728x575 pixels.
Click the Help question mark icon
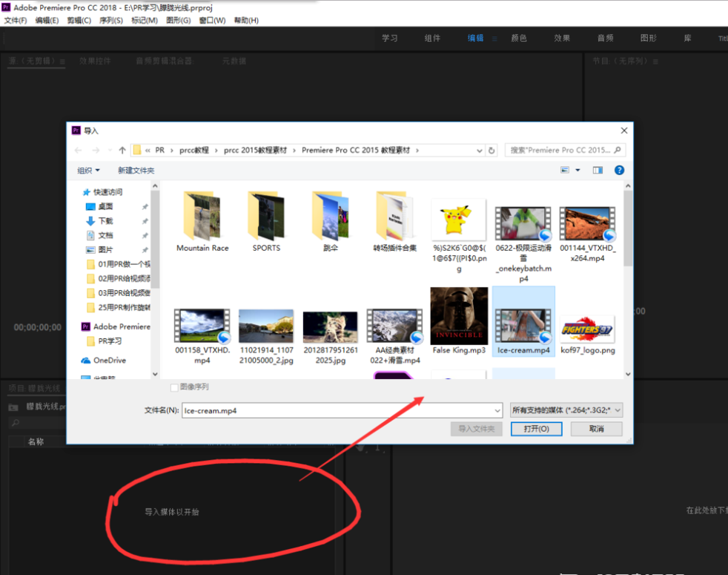[621, 169]
